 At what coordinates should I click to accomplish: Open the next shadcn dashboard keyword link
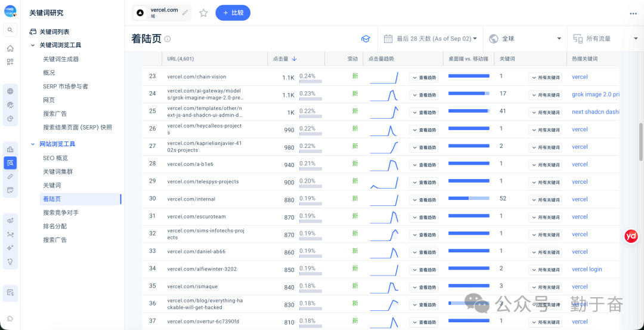coord(595,112)
